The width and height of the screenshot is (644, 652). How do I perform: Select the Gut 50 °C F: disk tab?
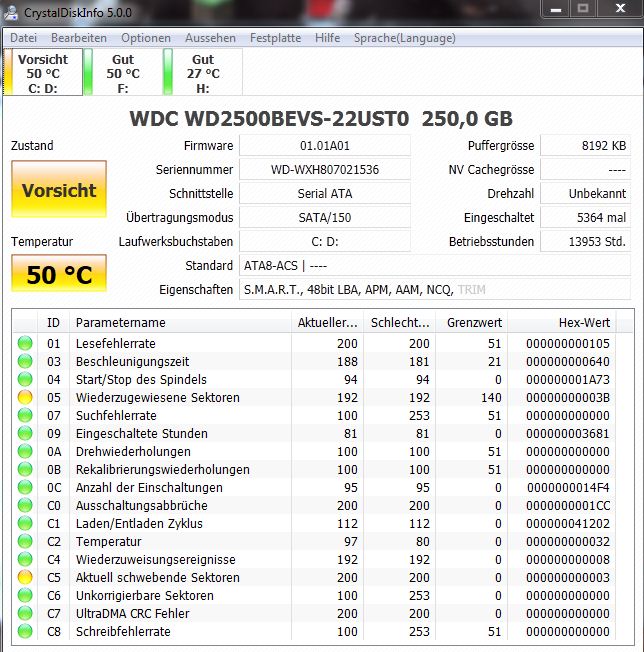pyautogui.click(x=123, y=72)
